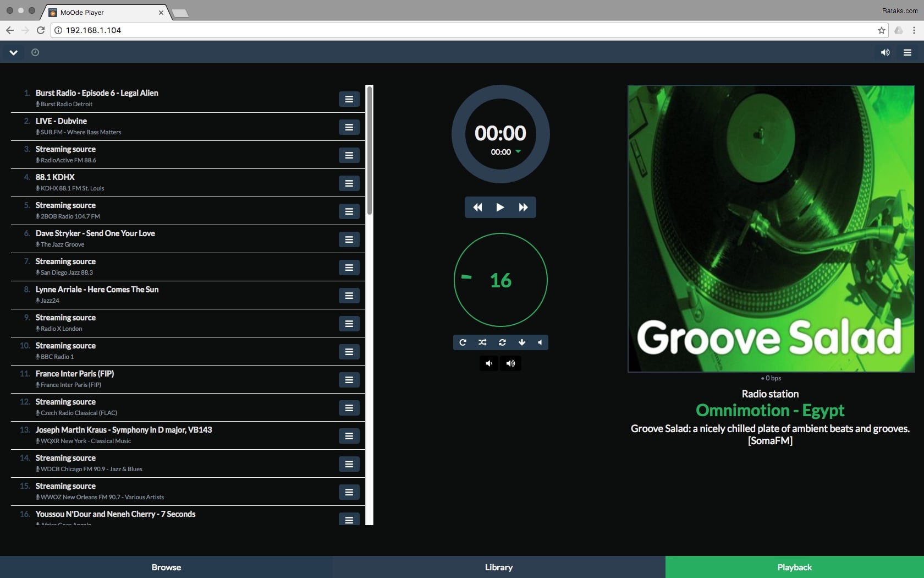
Task: Decrease volume with the volume down button
Action: tap(488, 363)
